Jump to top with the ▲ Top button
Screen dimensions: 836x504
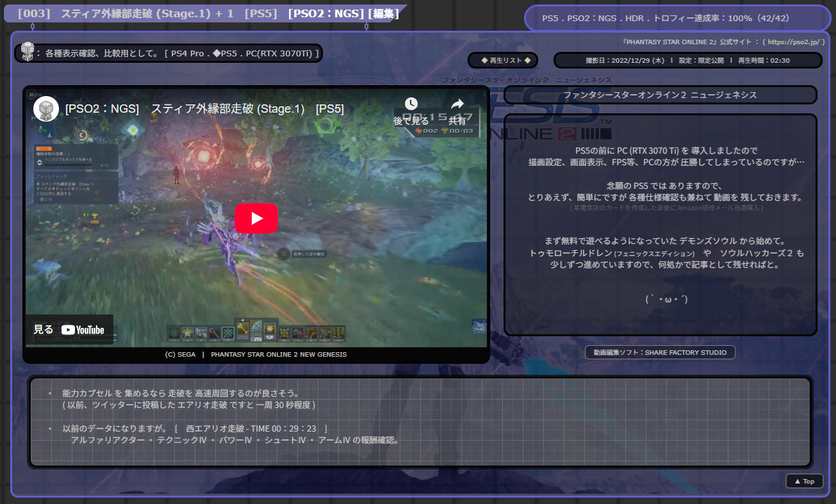click(804, 481)
